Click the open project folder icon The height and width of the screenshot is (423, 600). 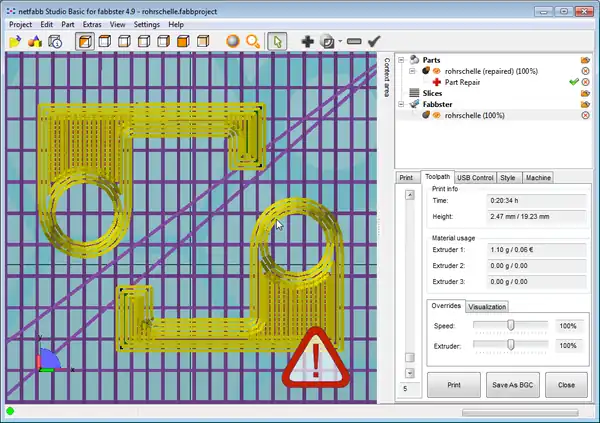pos(15,41)
